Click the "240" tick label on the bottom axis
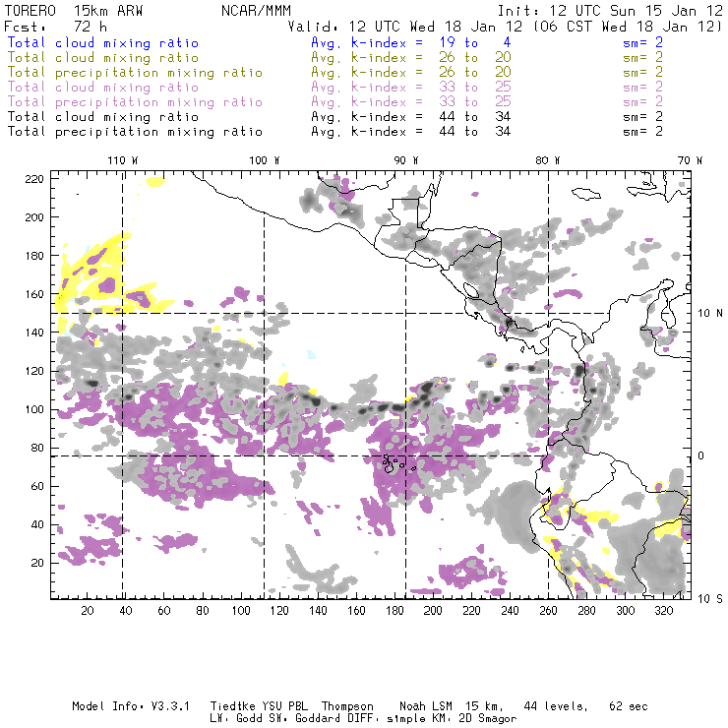 510,611
